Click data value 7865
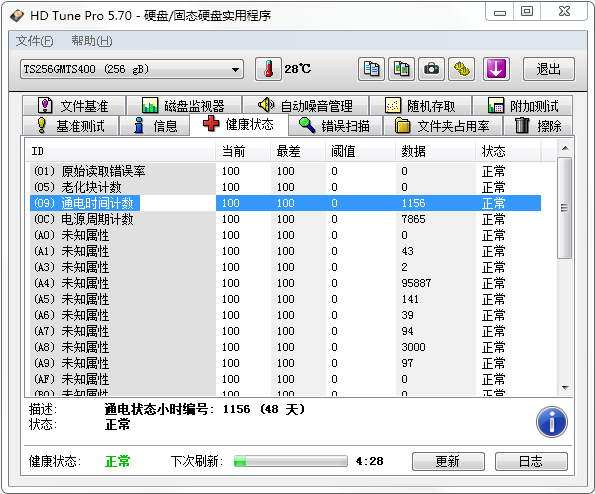 413,219
